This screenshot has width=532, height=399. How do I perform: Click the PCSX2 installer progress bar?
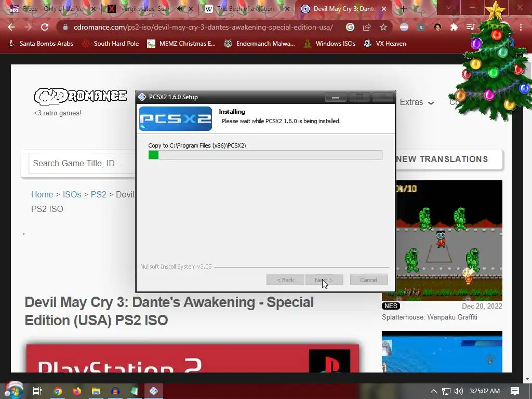265,155
